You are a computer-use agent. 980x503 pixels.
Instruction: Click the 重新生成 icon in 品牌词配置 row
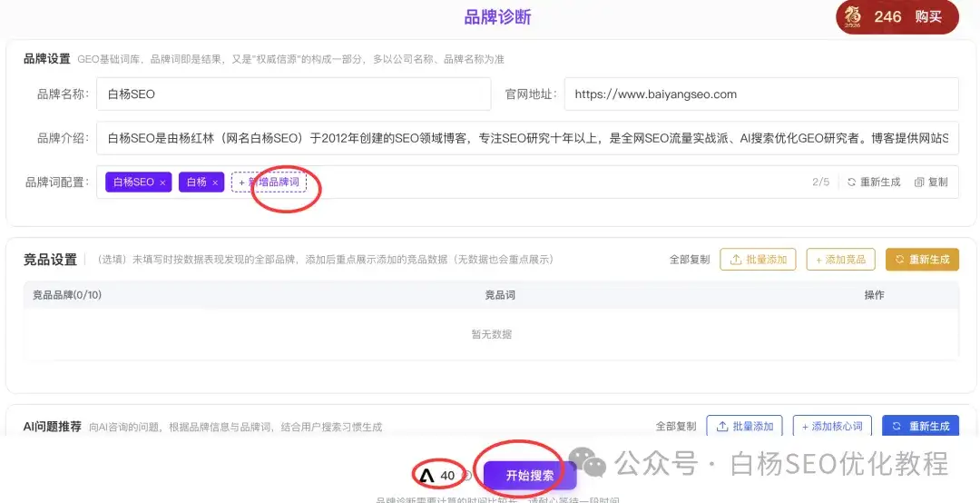point(851,182)
